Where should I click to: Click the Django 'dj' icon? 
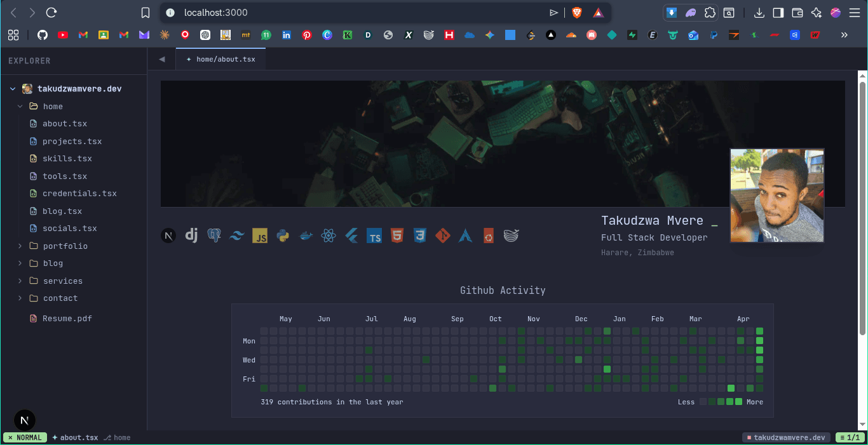coord(191,236)
